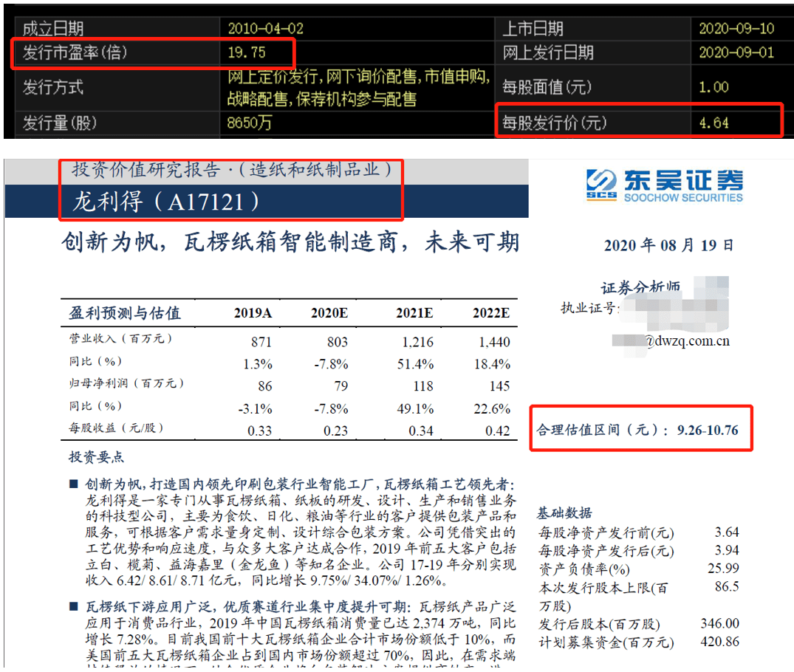Screen dimensions: 794x672
Task: Click the 合理估值区间 9.26-10.76 text
Action: [637, 430]
